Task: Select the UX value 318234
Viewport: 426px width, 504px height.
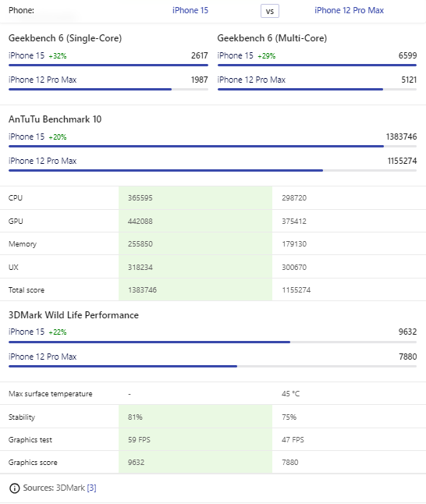Action: pos(140,267)
